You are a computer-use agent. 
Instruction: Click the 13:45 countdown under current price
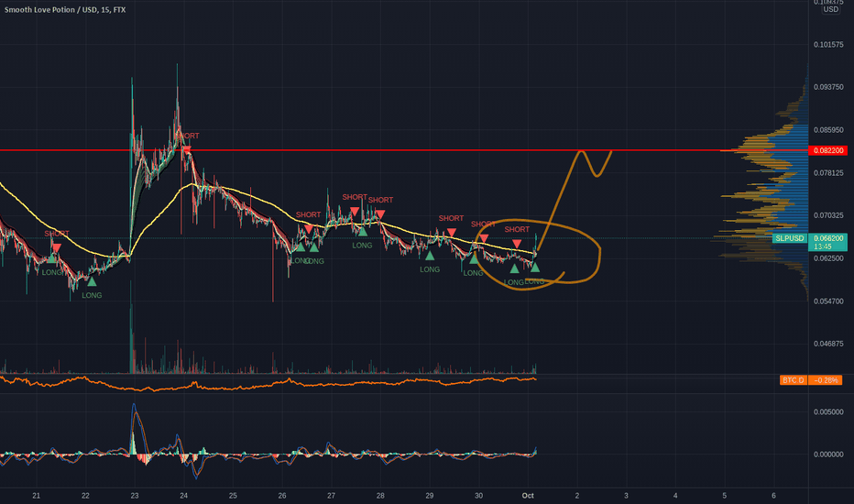823,247
